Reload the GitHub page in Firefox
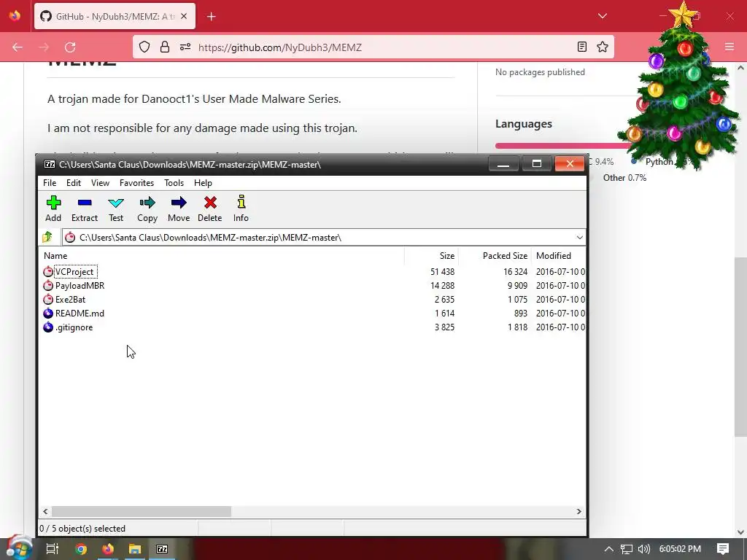Image resolution: width=747 pixels, height=560 pixels. click(71, 47)
